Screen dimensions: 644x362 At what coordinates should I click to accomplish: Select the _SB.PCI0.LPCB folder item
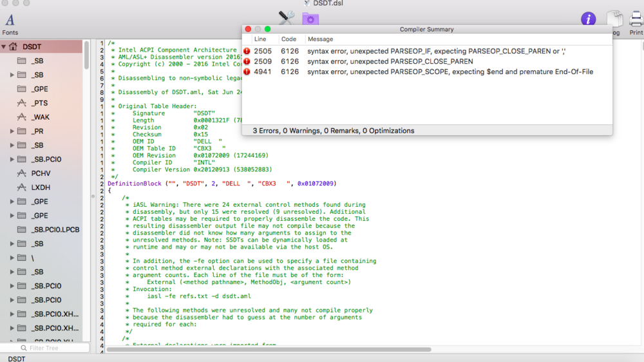[55, 229]
